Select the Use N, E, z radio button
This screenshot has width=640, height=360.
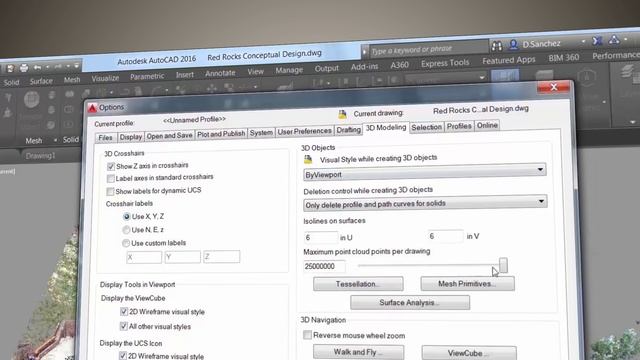click(x=126, y=230)
